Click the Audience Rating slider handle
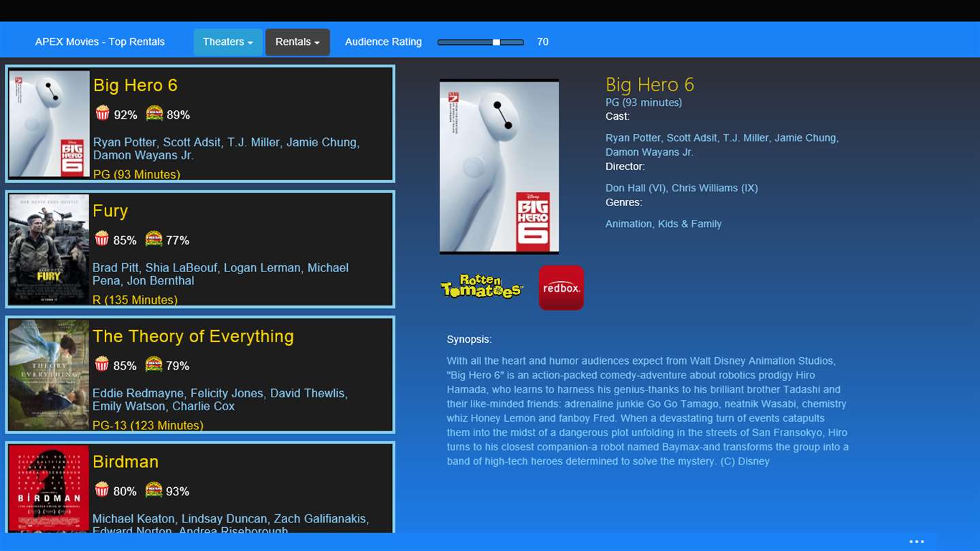The width and height of the screenshot is (980, 551). [x=496, y=42]
